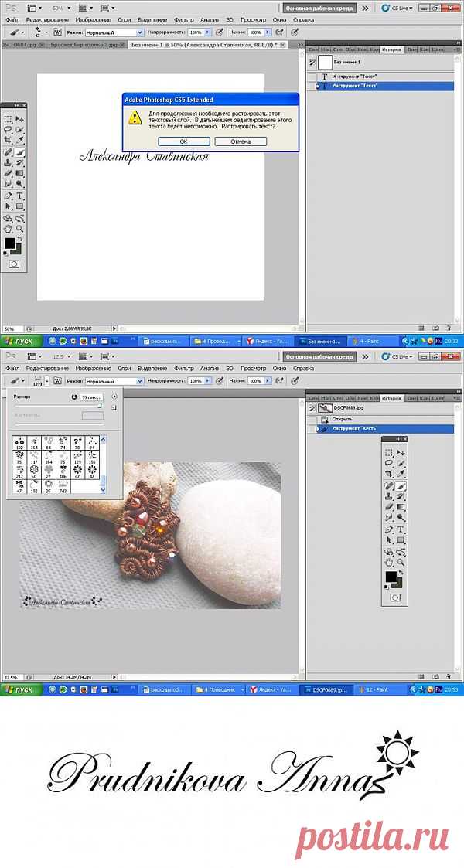Viewport: 464px width, 868px height.
Task: Open the Непрозрачность arrow in the DSCF0689.jpg window options bar
Action: coord(207,381)
